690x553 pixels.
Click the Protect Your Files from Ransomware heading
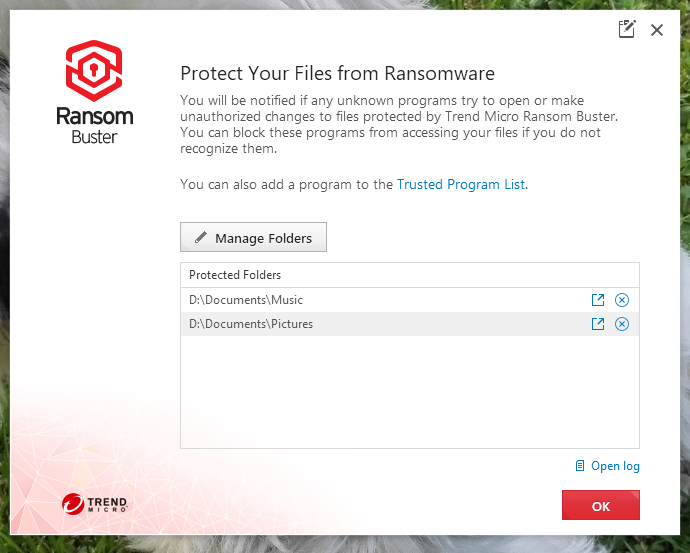click(337, 73)
